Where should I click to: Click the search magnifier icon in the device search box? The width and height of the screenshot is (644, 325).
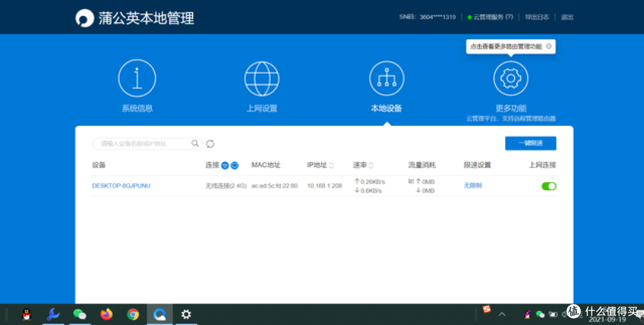(195, 143)
